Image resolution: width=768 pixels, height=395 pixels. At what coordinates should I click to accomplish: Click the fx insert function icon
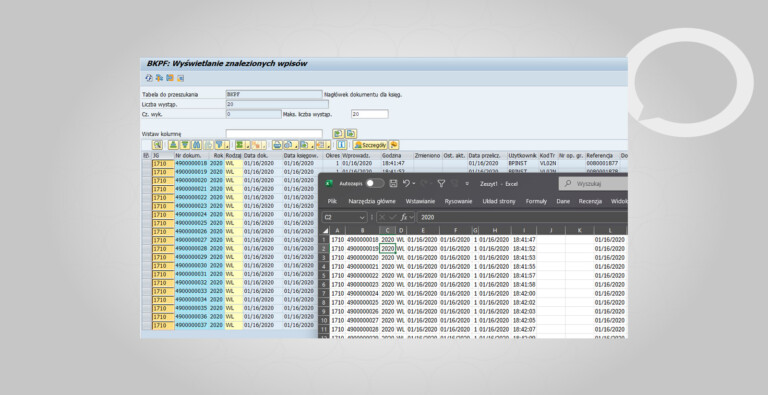pos(404,217)
